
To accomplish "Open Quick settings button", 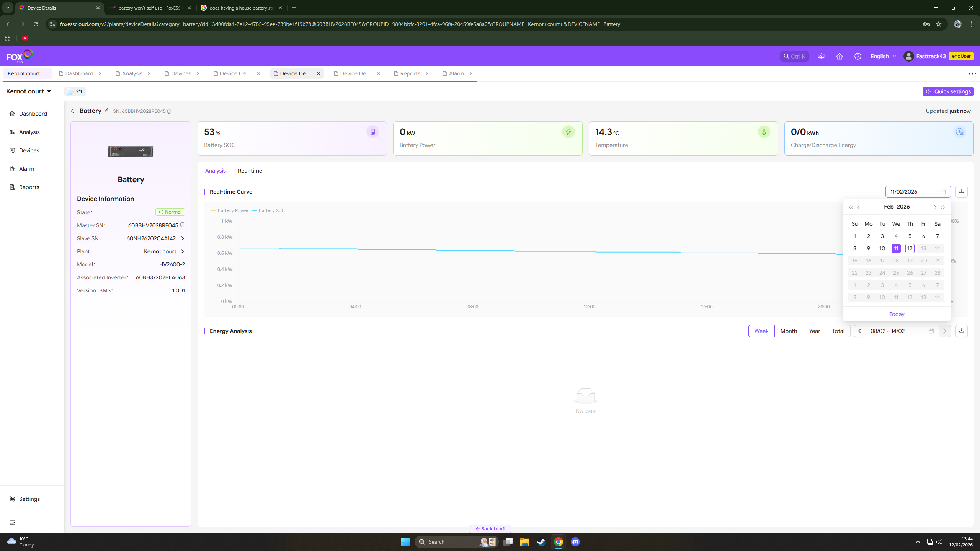I will tap(948, 91).
